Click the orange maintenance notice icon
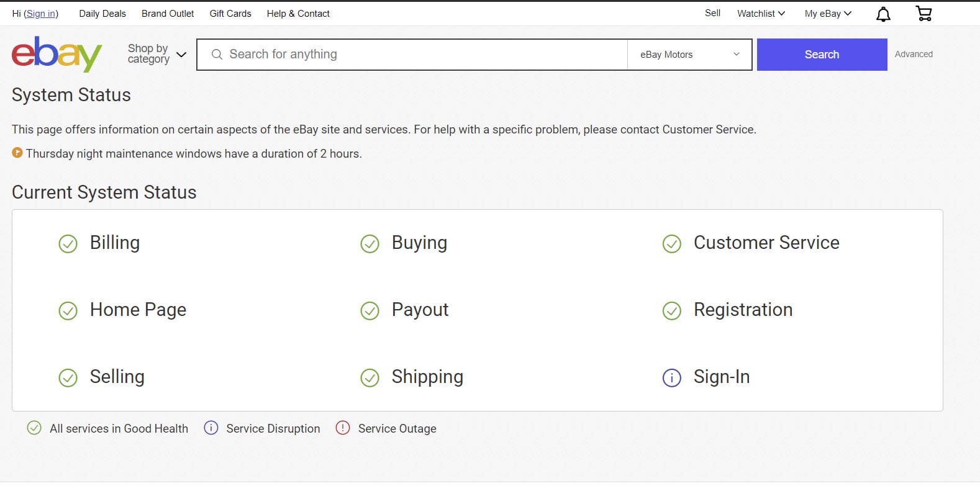The height and width of the screenshot is (486, 980). (17, 153)
